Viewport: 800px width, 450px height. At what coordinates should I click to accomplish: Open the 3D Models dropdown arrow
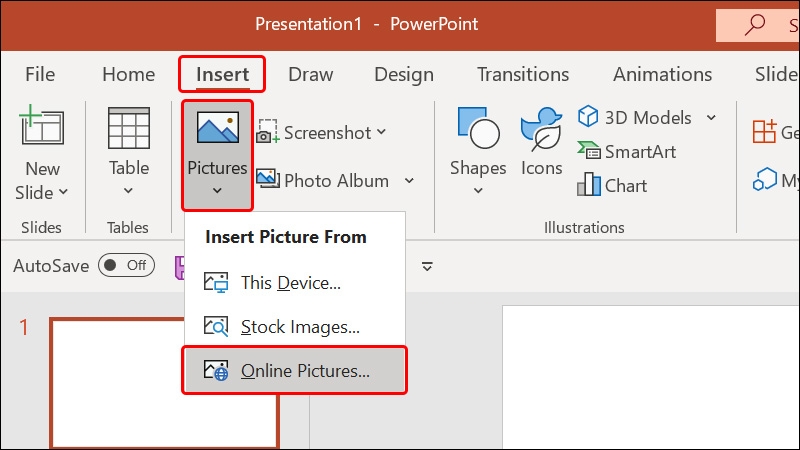711,118
